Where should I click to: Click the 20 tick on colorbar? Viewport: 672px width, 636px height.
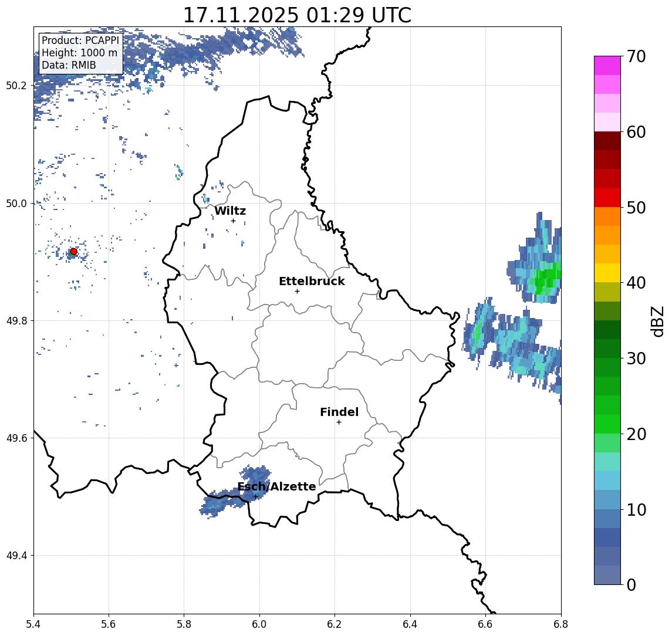click(636, 434)
